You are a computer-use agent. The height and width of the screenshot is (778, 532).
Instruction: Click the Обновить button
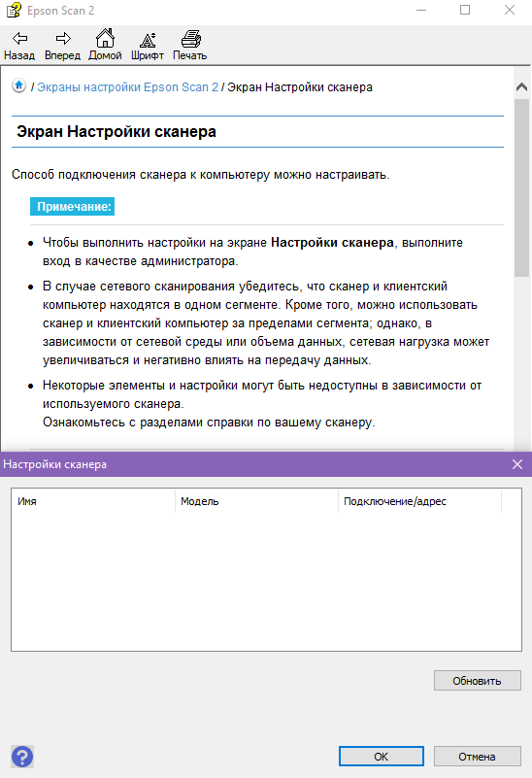pos(477,681)
